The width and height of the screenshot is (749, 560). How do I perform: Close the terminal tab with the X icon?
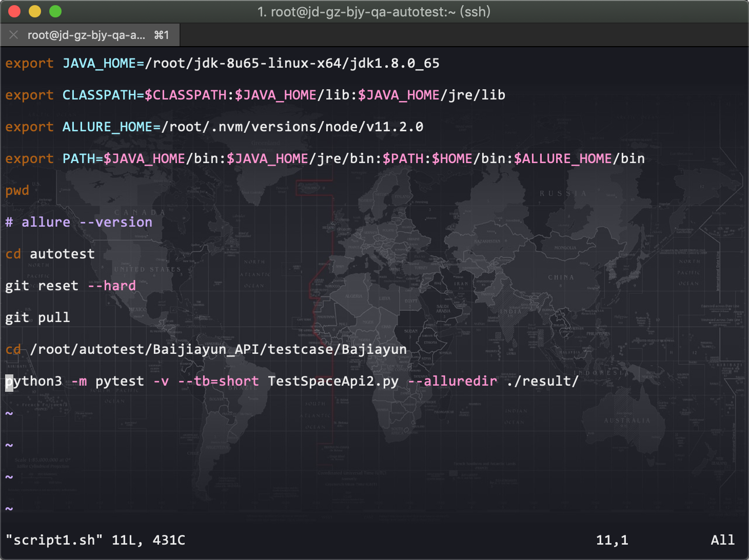pyautogui.click(x=14, y=35)
